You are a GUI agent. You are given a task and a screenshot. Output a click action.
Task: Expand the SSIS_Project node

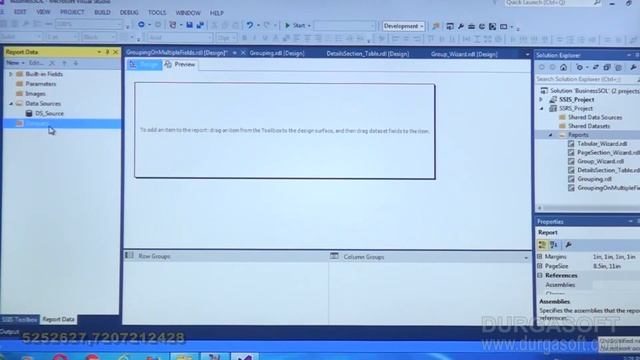click(x=542, y=100)
